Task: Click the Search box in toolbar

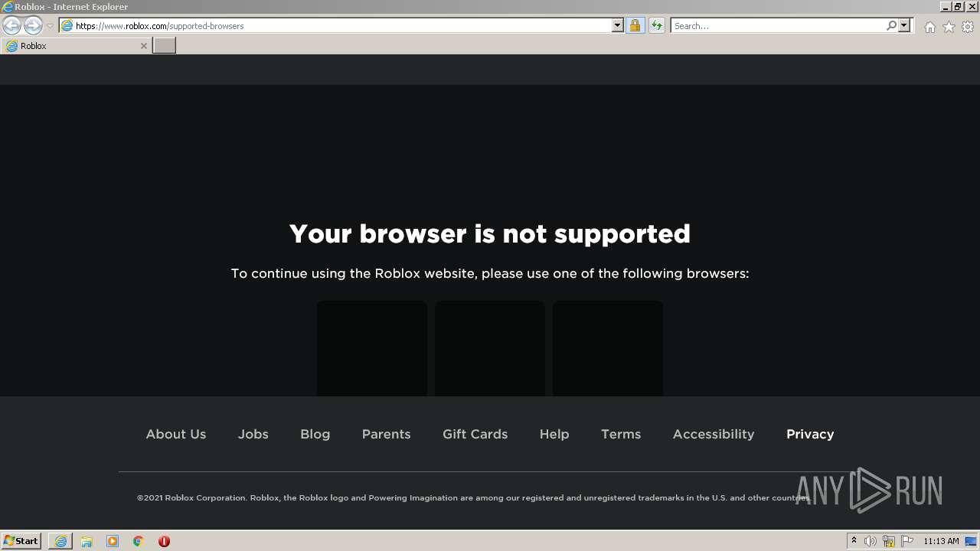Action: point(778,25)
